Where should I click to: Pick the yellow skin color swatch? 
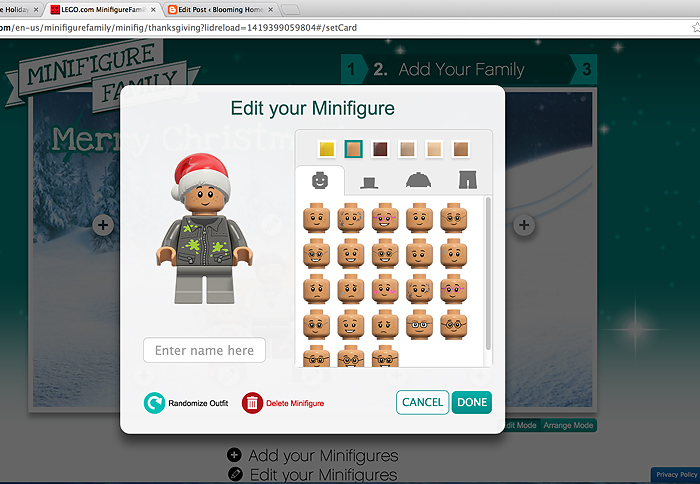[327, 149]
